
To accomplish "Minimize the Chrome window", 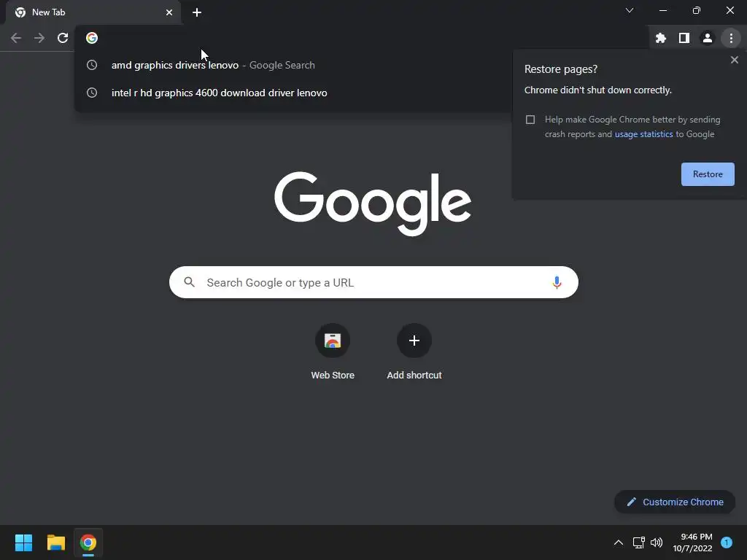I will [662, 10].
